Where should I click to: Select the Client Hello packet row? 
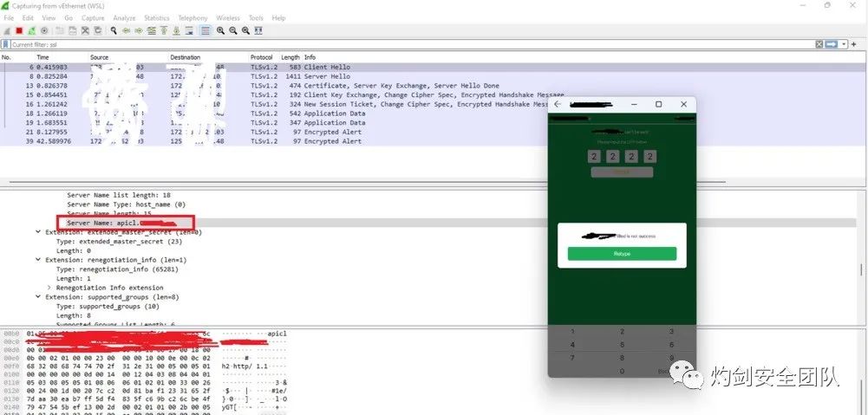coord(432,67)
